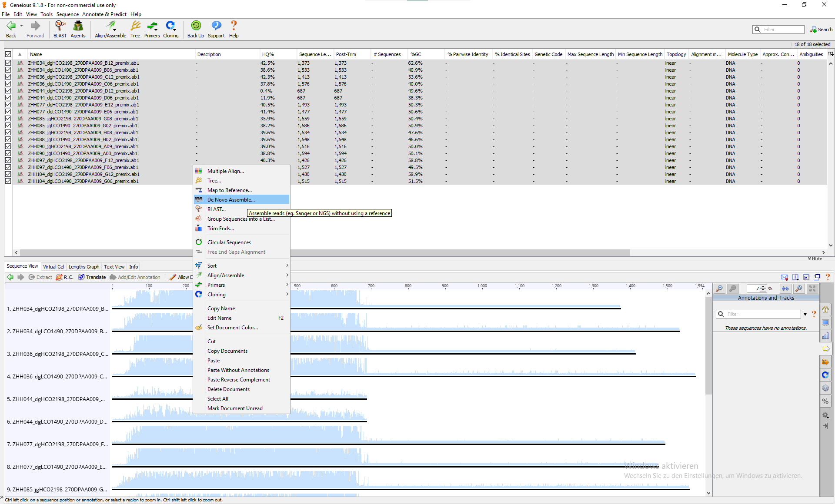This screenshot has height=504, width=835.
Task: Click the Back Up icon
Action: (x=196, y=29)
